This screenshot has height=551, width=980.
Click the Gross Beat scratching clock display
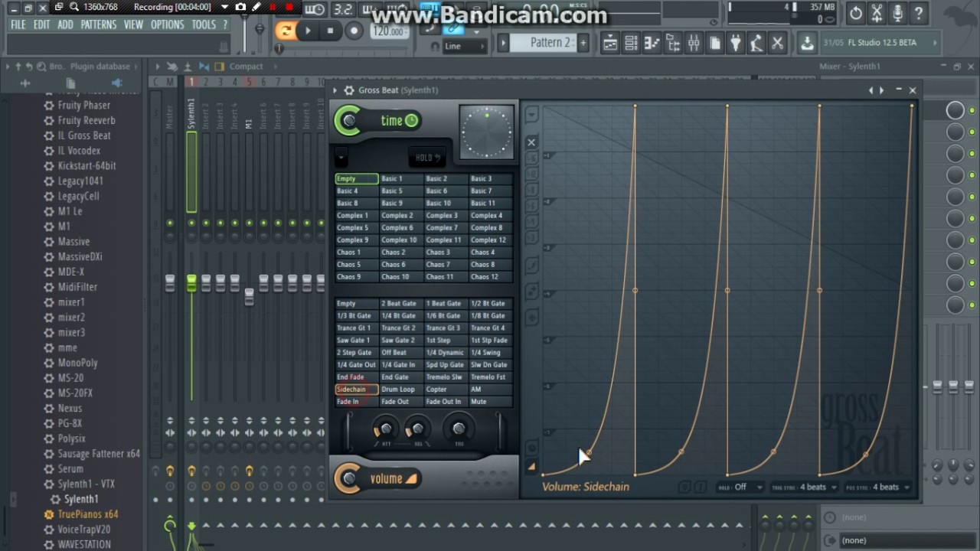tap(487, 132)
